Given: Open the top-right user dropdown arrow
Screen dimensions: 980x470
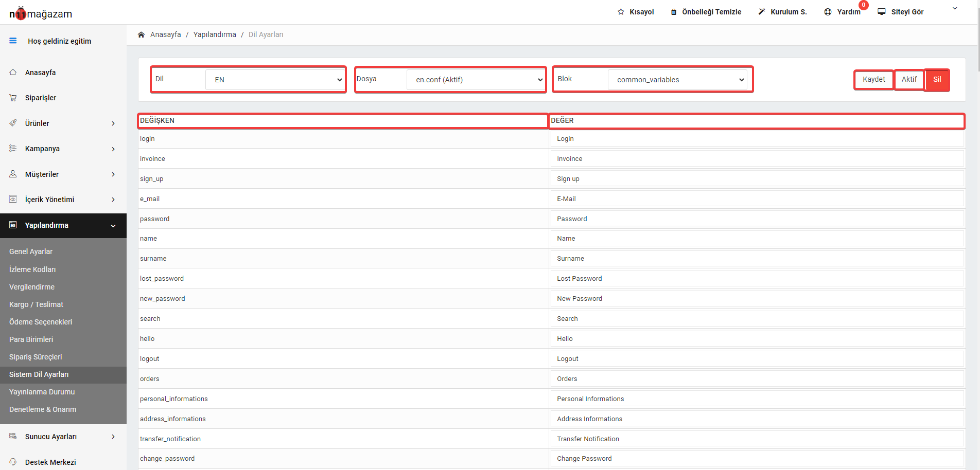Looking at the screenshot, I should point(955,8).
